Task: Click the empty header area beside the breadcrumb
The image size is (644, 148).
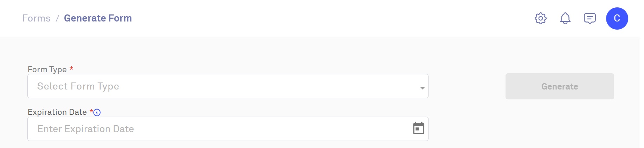Action: click(x=316, y=18)
